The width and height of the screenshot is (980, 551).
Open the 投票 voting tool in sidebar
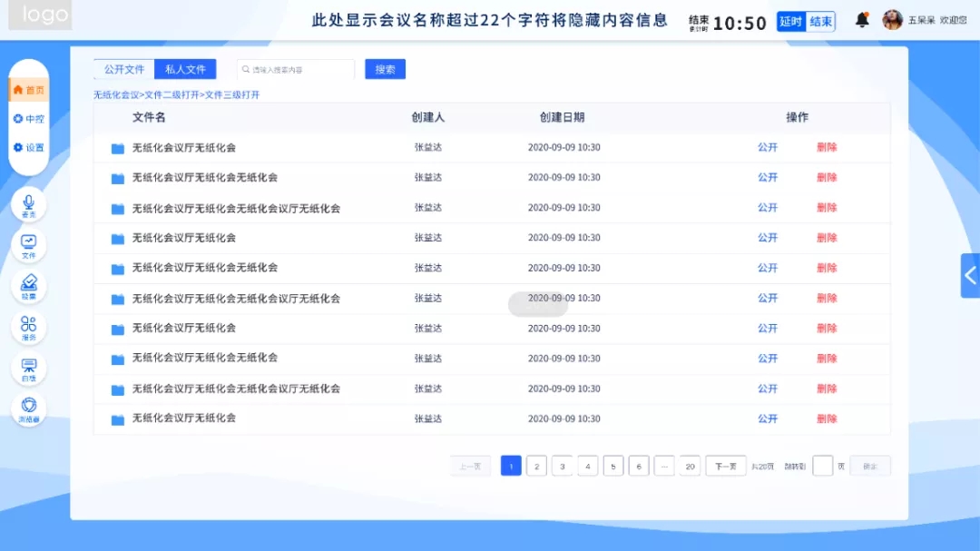[29, 287]
